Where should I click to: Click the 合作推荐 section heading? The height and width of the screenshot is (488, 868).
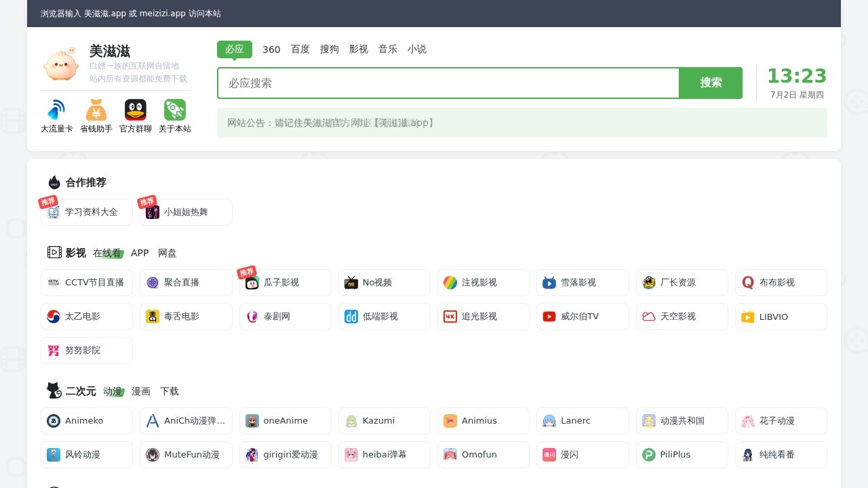point(86,182)
